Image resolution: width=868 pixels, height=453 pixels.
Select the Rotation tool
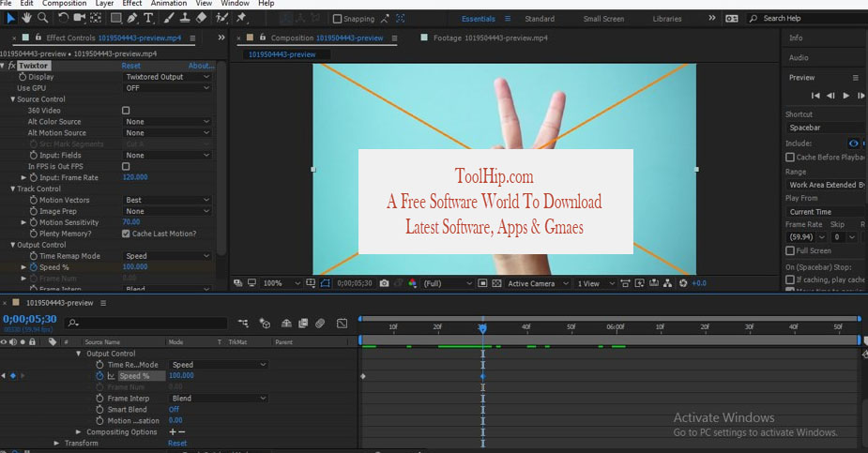point(63,18)
